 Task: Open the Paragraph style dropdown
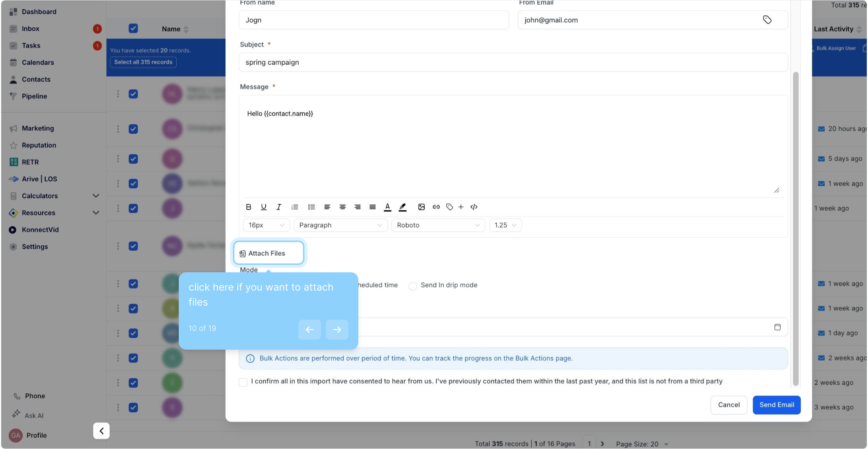point(340,225)
